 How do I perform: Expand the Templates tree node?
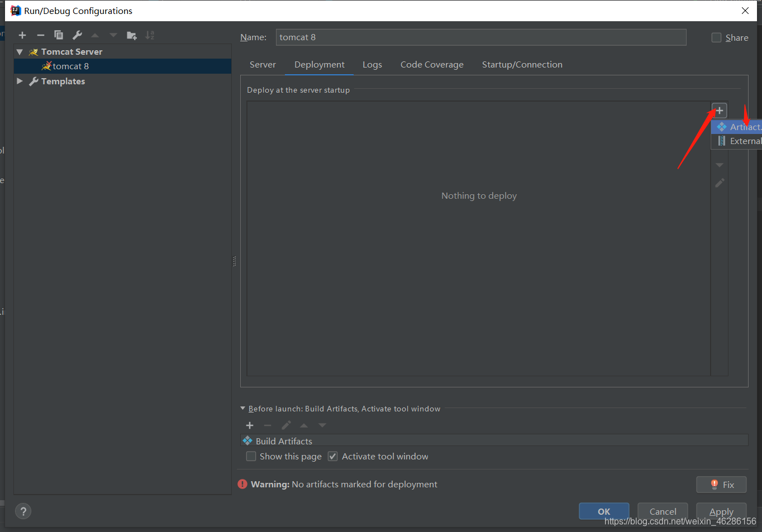[x=20, y=81]
